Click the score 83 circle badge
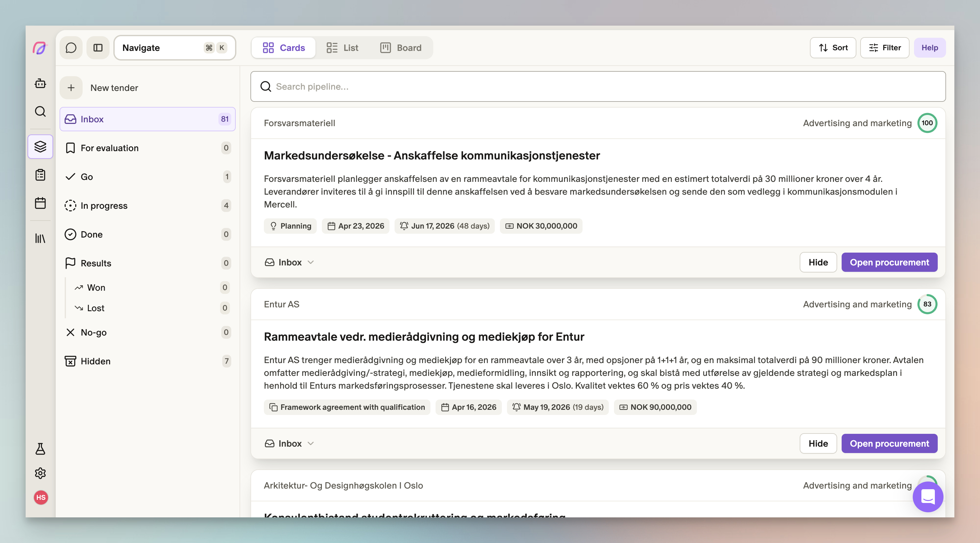This screenshot has height=543, width=980. 927,304
